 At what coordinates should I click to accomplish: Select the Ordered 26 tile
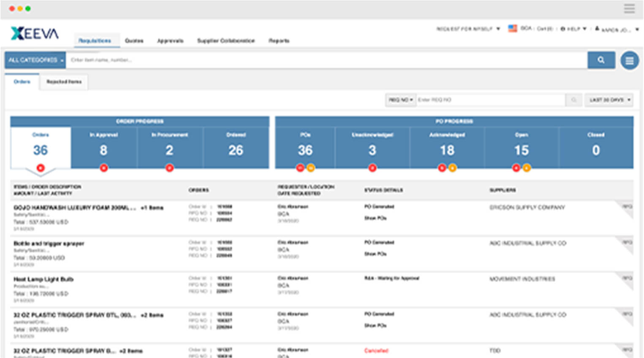(236, 147)
